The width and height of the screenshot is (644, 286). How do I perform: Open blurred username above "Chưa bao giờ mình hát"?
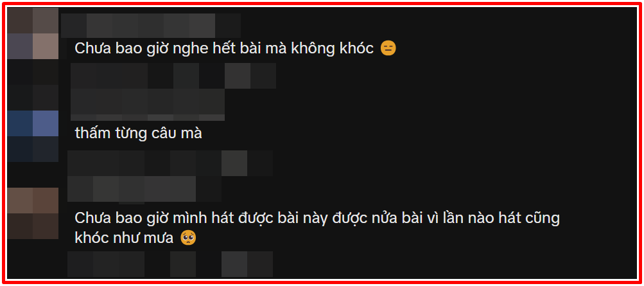point(144,189)
